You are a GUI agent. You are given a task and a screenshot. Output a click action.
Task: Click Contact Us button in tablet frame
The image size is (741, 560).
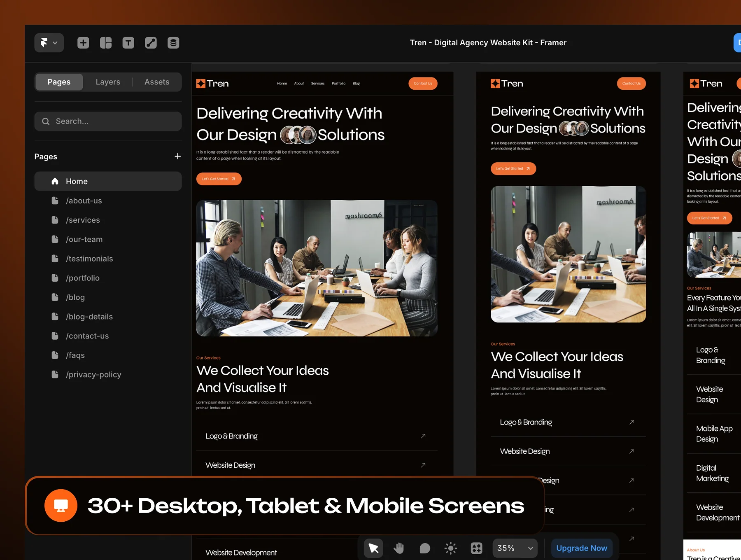(x=631, y=84)
